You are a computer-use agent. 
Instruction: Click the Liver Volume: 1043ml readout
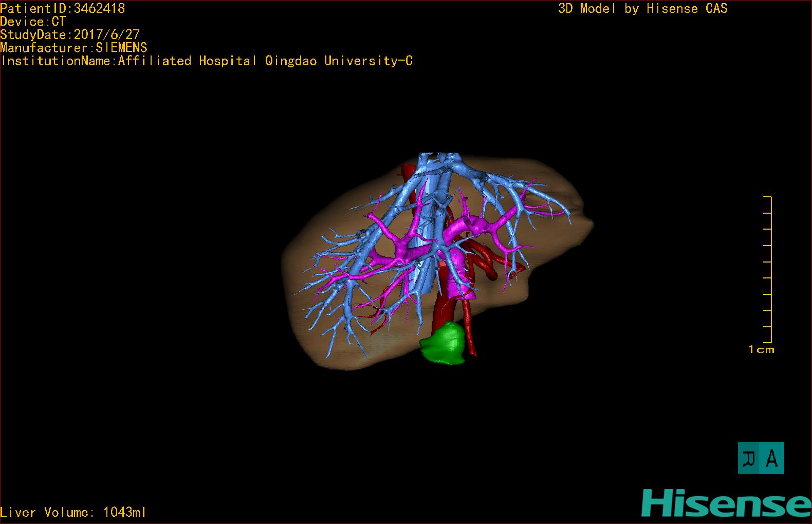coord(73,512)
